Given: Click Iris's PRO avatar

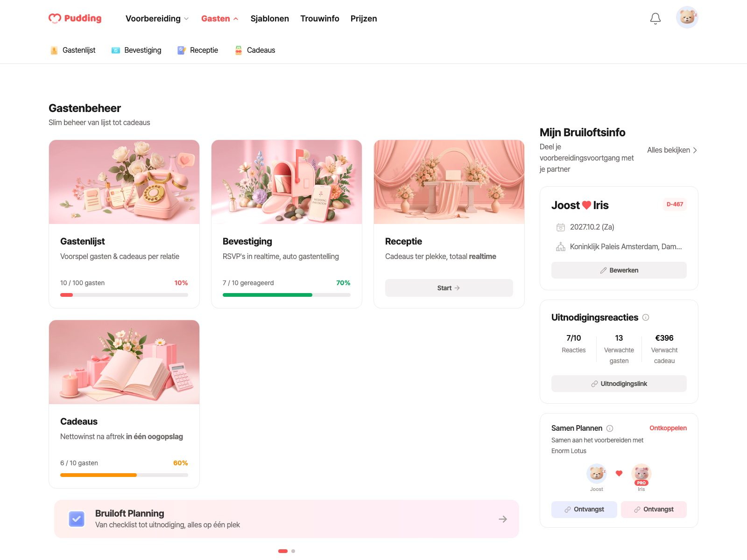Looking at the screenshot, I should [x=641, y=474].
